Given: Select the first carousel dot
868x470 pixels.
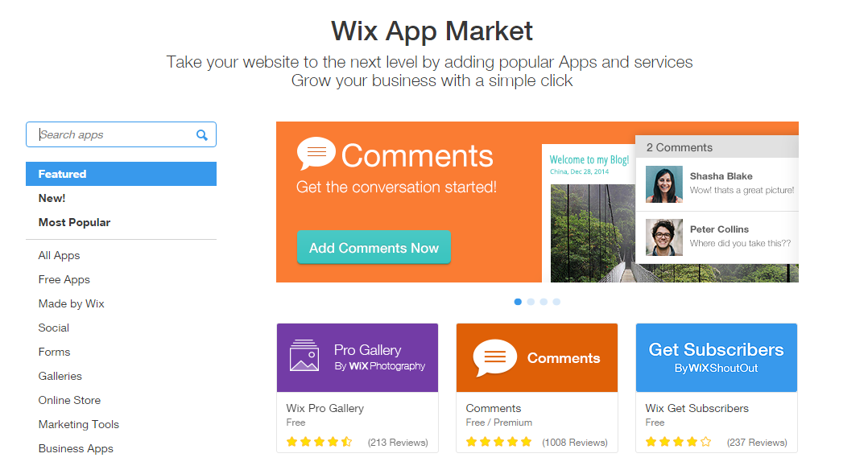Looking at the screenshot, I should tap(518, 302).
